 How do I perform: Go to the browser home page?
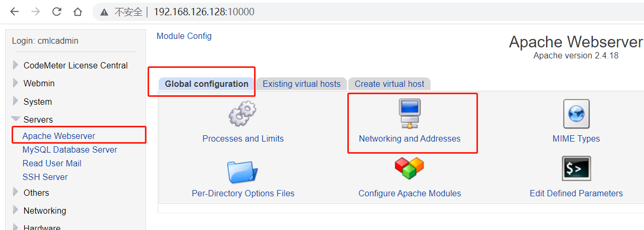pyautogui.click(x=77, y=12)
